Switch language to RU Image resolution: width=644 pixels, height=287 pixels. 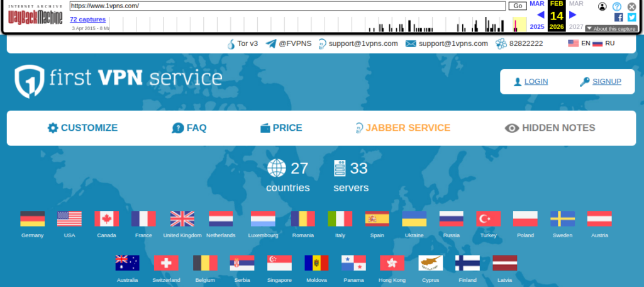coord(603,43)
